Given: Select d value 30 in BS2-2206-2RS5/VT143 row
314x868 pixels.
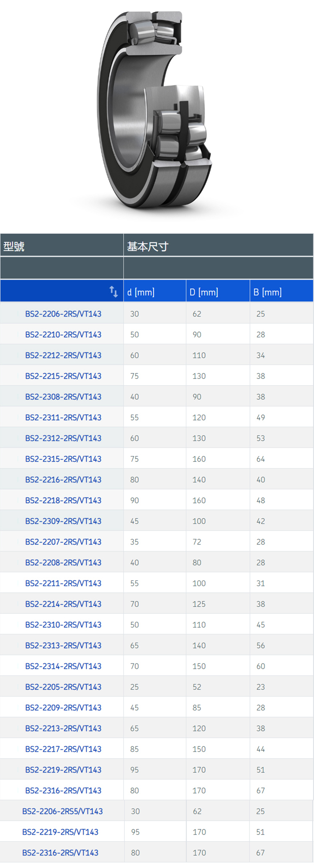Looking at the screenshot, I should (x=135, y=811).
